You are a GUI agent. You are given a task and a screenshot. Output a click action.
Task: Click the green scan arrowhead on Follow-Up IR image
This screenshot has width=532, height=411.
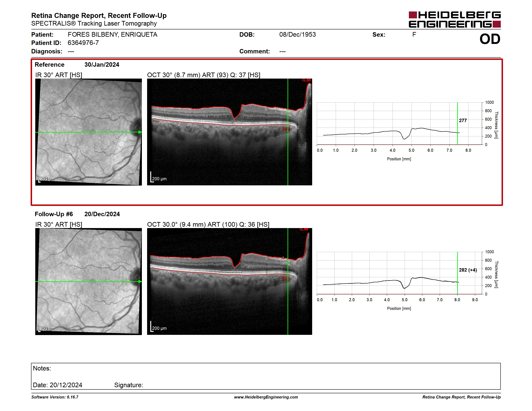[140, 282]
